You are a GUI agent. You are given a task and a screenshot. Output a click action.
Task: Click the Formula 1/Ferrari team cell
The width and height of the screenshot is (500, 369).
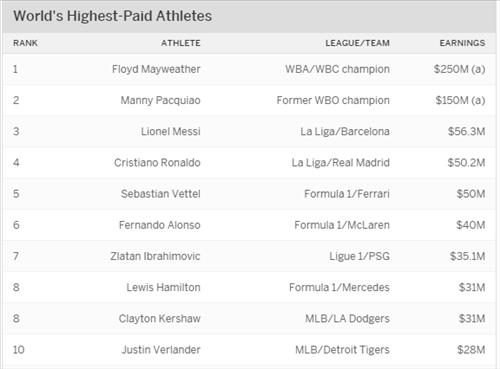pos(347,194)
